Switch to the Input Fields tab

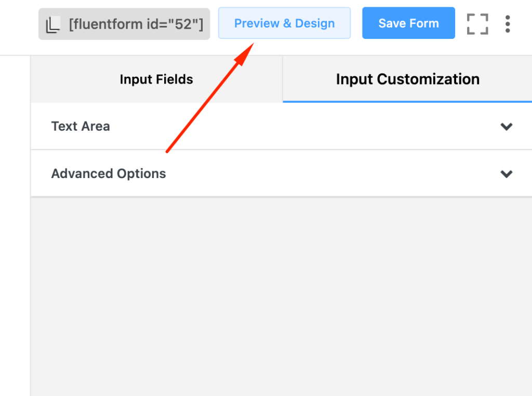click(x=156, y=79)
